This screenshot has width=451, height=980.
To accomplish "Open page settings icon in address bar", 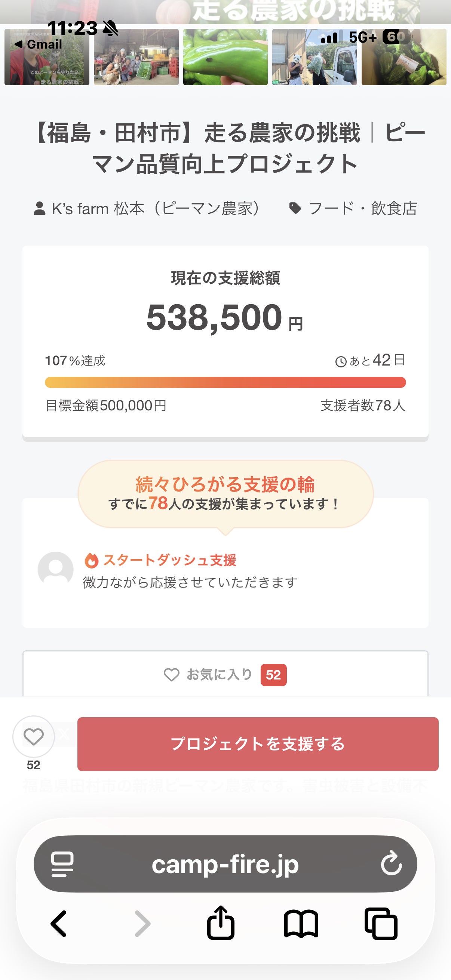I will [x=62, y=864].
